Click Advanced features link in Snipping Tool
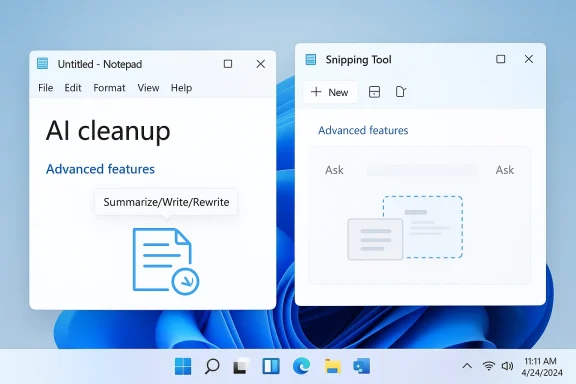This screenshot has width=576, height=384. (363, 130)
